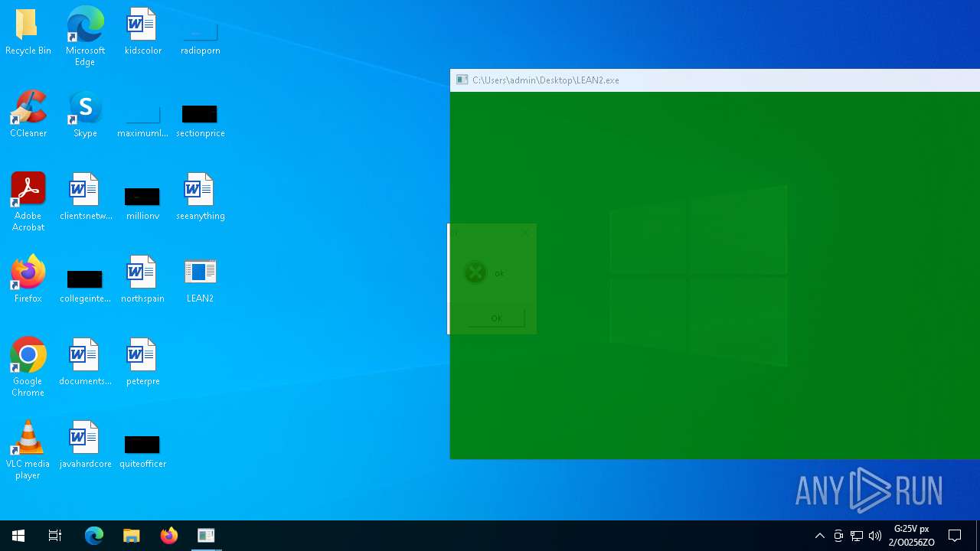980x551 pixels.
Task: Click the error icon in the dialog
Action: (x=475, y=272)
